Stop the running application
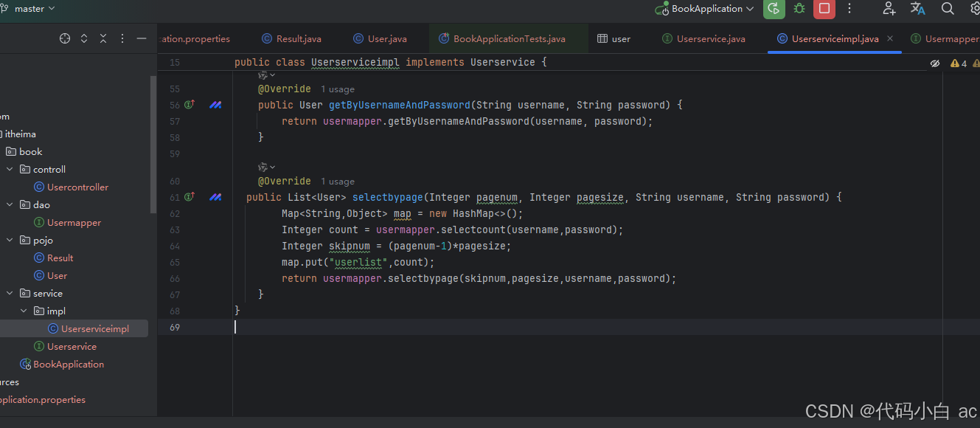The width and height of the screenshot is (980, 428). coord(824,9)
